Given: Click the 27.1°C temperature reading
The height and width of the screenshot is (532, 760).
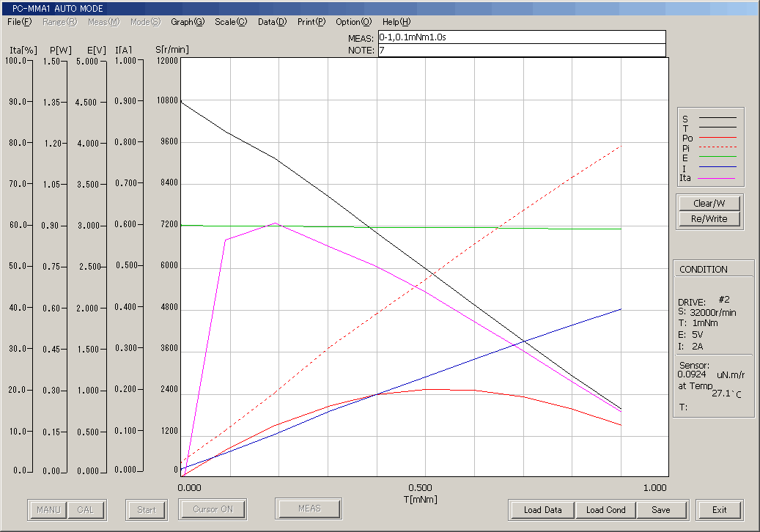Looking at the screenshot, I should point(726,394).
